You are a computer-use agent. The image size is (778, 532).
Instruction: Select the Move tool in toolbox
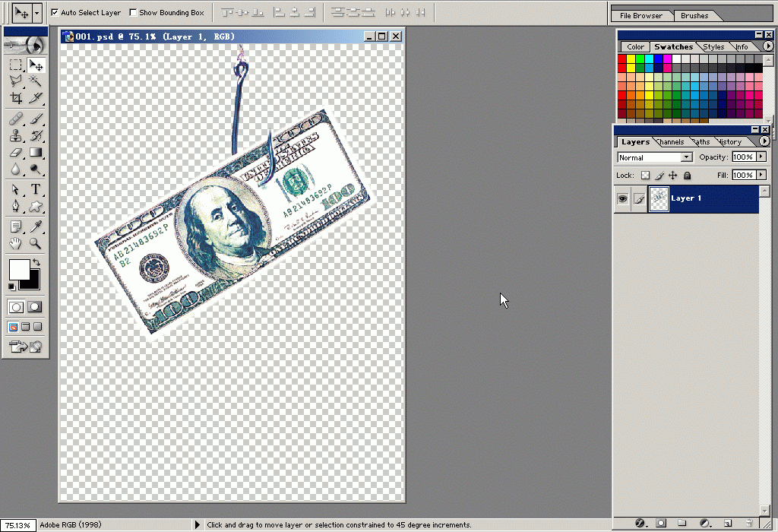[x=36, y=65]
